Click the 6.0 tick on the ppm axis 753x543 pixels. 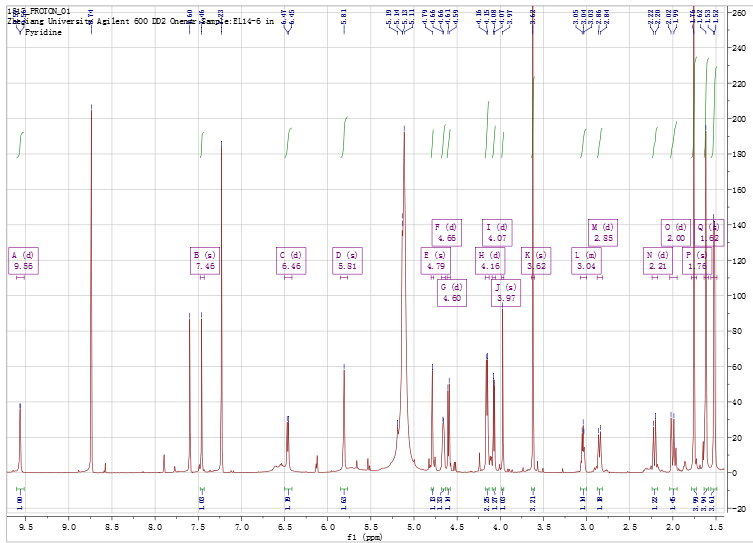pyautogui.click(x=328, y=527)
